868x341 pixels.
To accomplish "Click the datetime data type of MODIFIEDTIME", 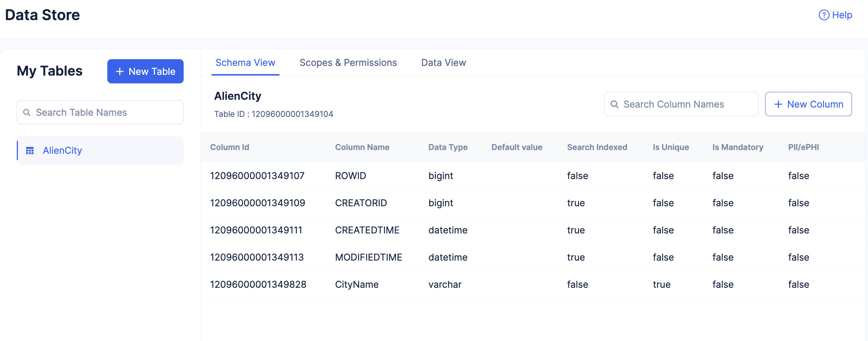I will [x=448, y=257].
